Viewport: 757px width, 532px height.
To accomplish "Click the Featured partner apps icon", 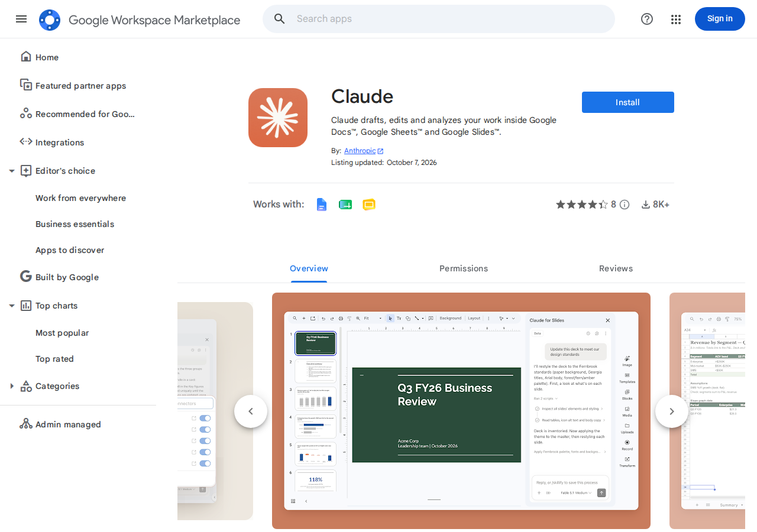I will (x=26, y=85).
